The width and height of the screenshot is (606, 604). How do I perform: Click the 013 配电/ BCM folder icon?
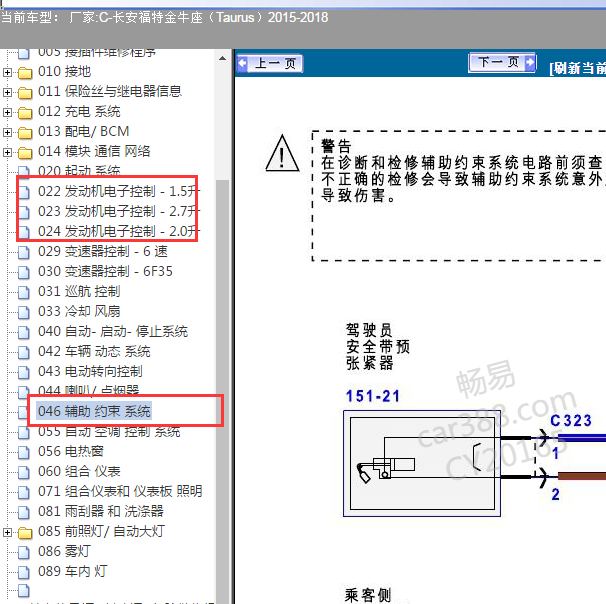[x=25, y=133]
